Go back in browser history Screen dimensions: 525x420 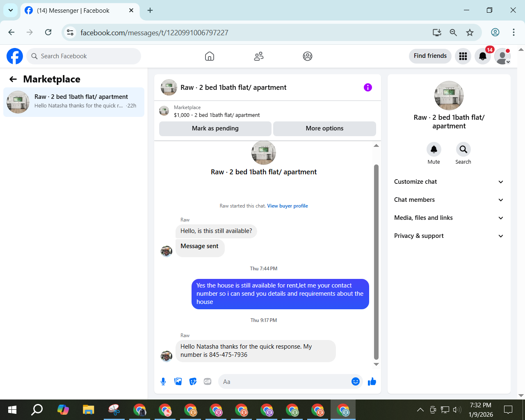coord(11,32)
